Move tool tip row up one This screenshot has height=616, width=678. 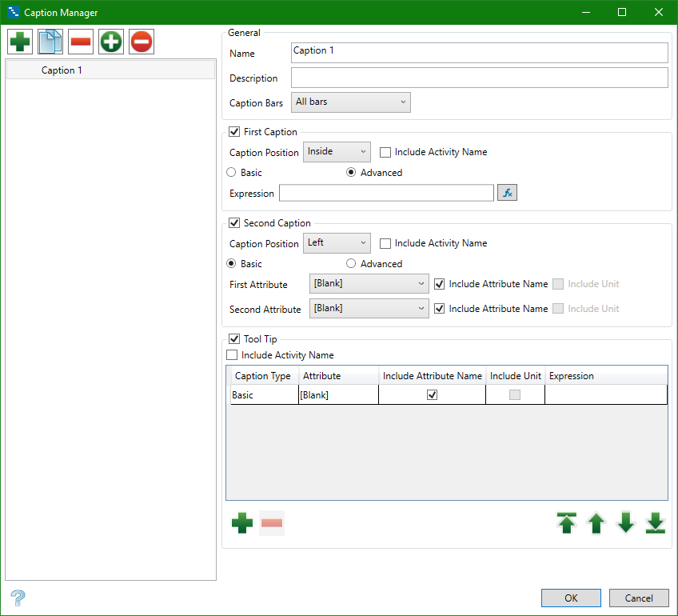(596, 523)
